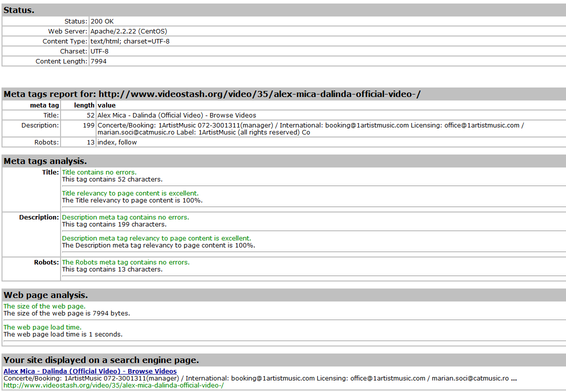Click the 'length' column header
The width and height of the screenshot is (566, 392).
point(84,105)
